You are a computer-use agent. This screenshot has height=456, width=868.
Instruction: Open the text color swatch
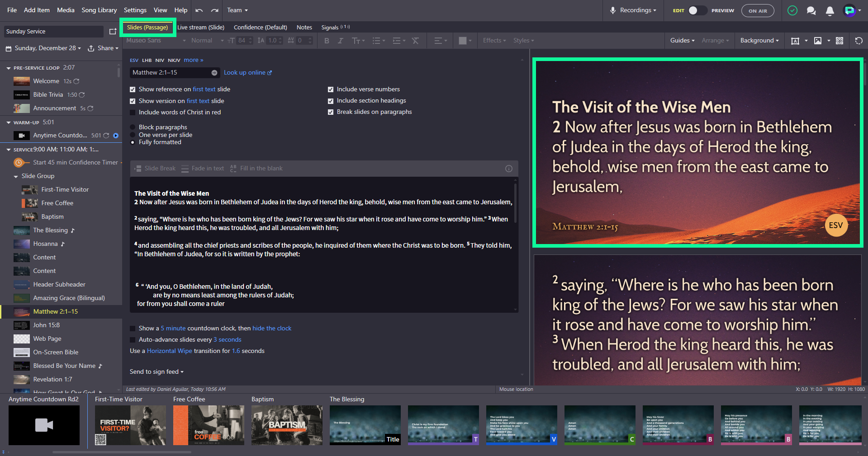coord(462,41)
